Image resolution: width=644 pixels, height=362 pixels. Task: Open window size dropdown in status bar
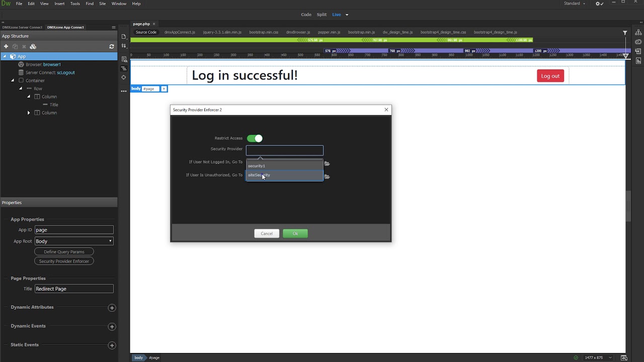(x=610, y=358)
